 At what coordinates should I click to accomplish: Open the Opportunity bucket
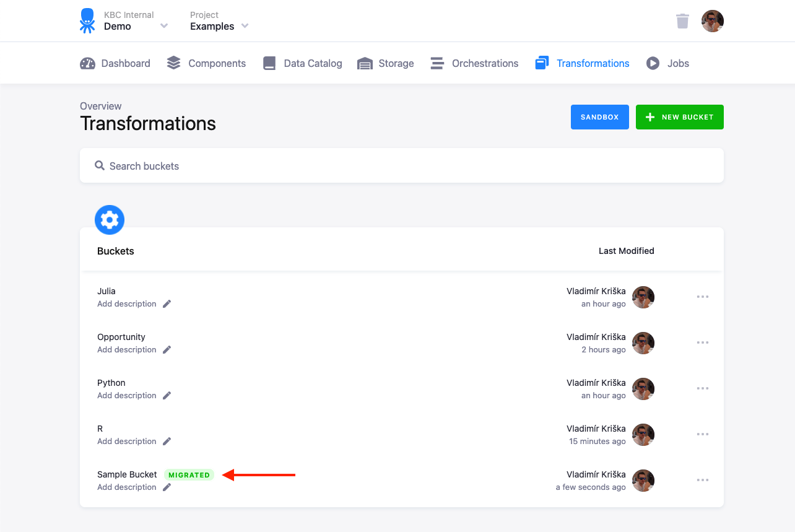[x=121, y=337]
